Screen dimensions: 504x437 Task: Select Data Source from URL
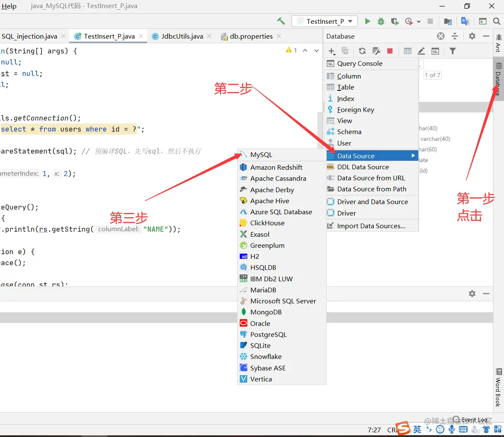(372, 178)
